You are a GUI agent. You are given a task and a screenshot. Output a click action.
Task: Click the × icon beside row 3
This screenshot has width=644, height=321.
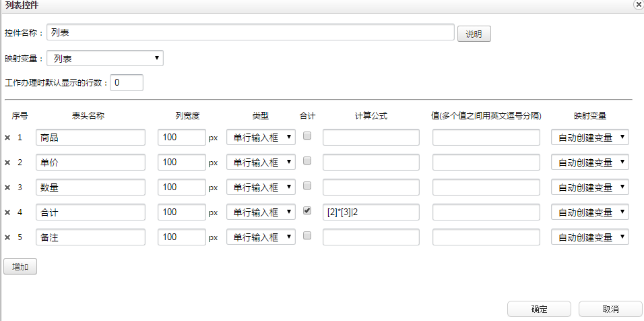pos(8,187)
